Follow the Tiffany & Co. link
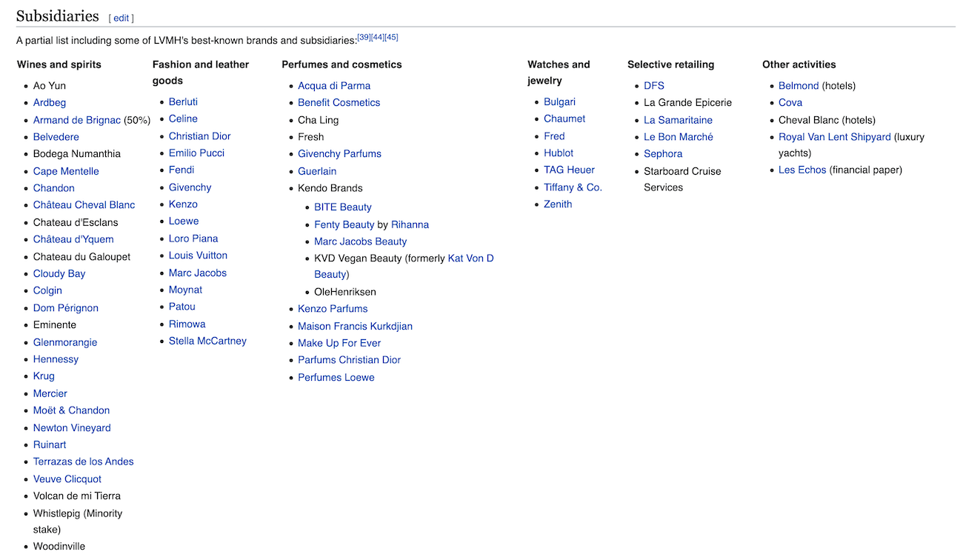This screenshot has width=963, height=560. point(573,187)
